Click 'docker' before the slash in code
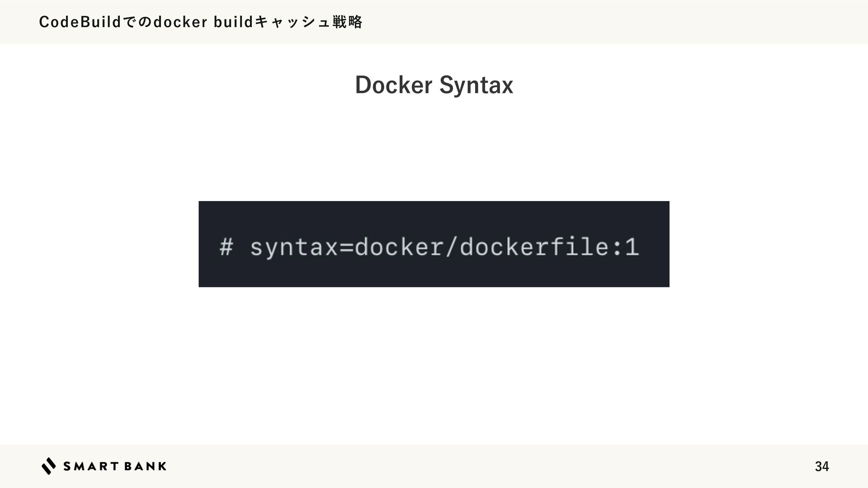 (399, 247)
